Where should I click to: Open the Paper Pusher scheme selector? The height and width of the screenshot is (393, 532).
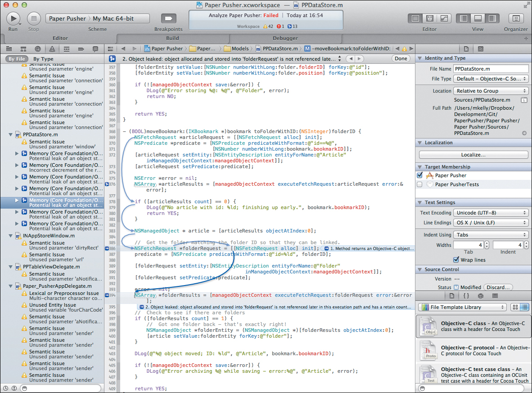pos(68,18)
